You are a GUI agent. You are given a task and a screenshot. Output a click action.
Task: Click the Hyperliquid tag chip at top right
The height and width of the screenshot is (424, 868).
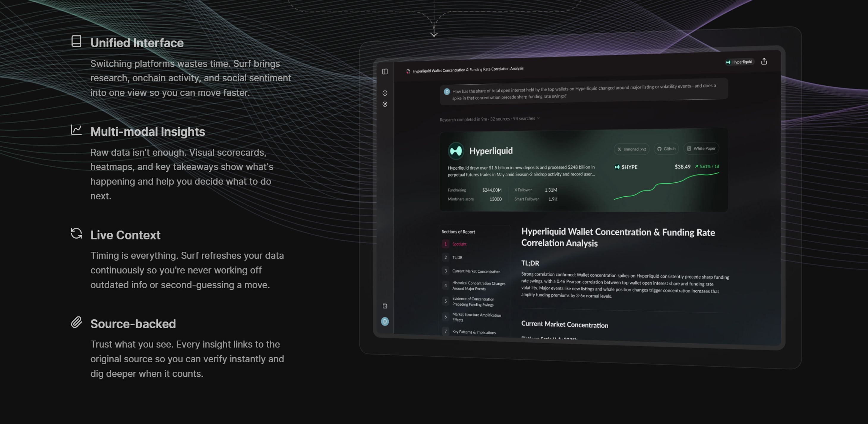point(739,62)
